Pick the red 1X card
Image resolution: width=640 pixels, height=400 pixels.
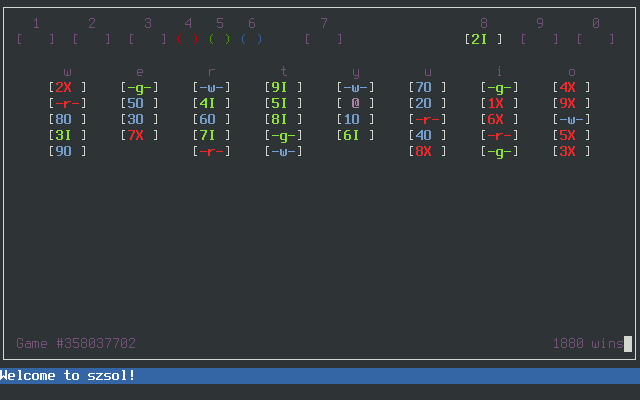500,103
